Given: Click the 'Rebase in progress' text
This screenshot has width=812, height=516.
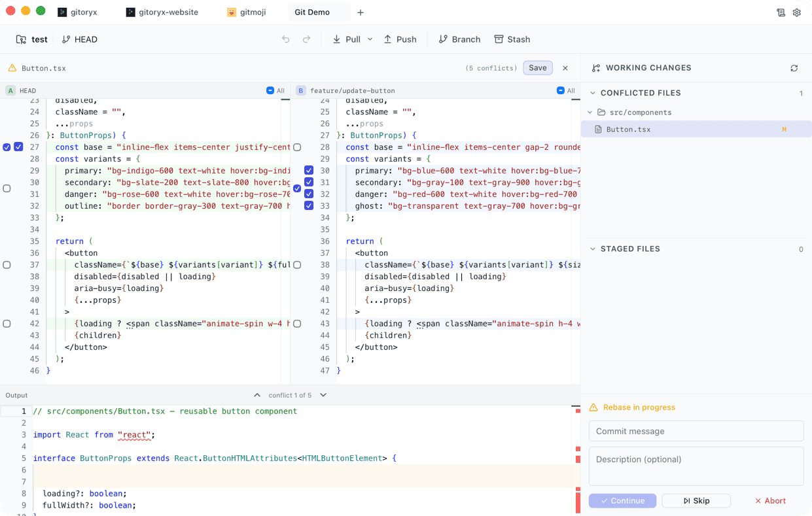Looking at the screenshot, I should tap(639, 407).
